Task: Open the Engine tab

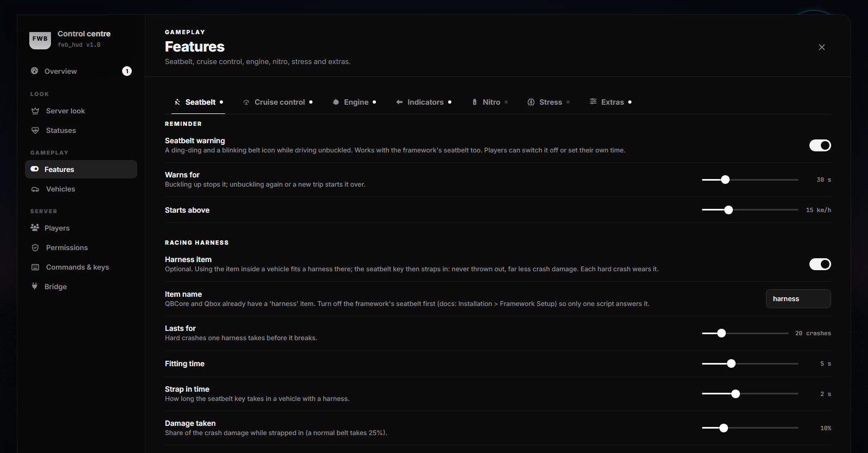Action: pos(354,102)
